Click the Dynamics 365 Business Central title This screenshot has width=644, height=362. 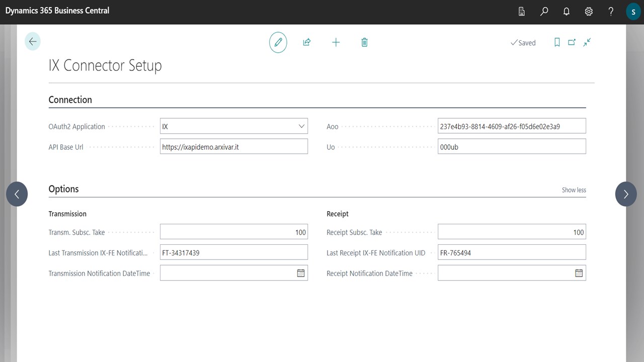pyautogui.click(x=57, y=11)
